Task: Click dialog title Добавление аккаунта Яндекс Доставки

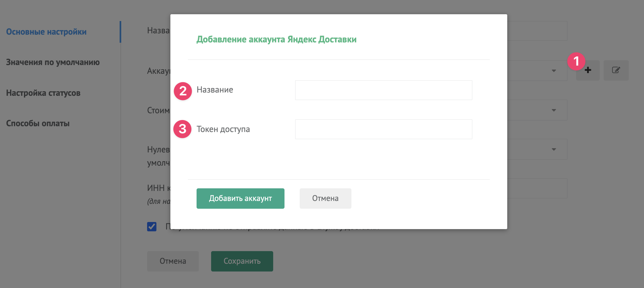Action: [x=276, y=39]
